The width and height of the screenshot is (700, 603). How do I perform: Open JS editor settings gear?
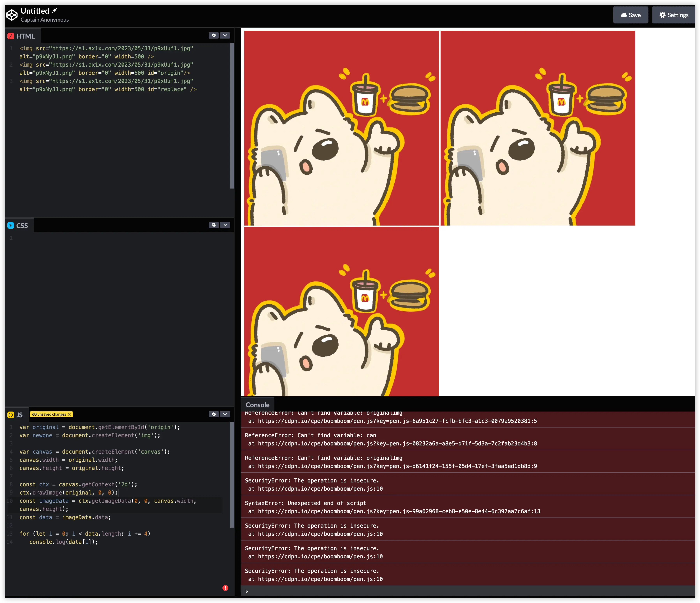[x=213, y=414]
